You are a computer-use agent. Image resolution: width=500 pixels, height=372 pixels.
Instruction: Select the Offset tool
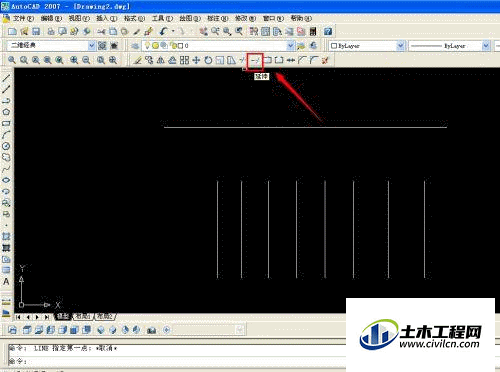[172, 60]
